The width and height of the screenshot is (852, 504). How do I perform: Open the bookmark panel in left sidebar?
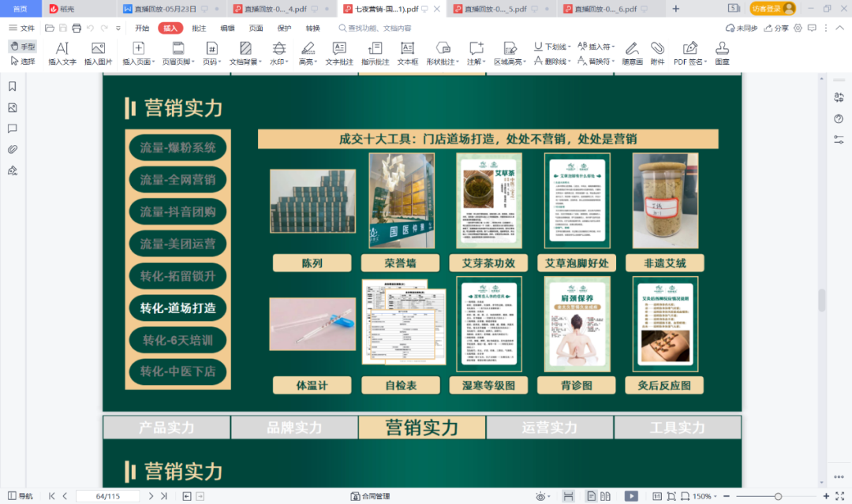(x=13, y=86)
